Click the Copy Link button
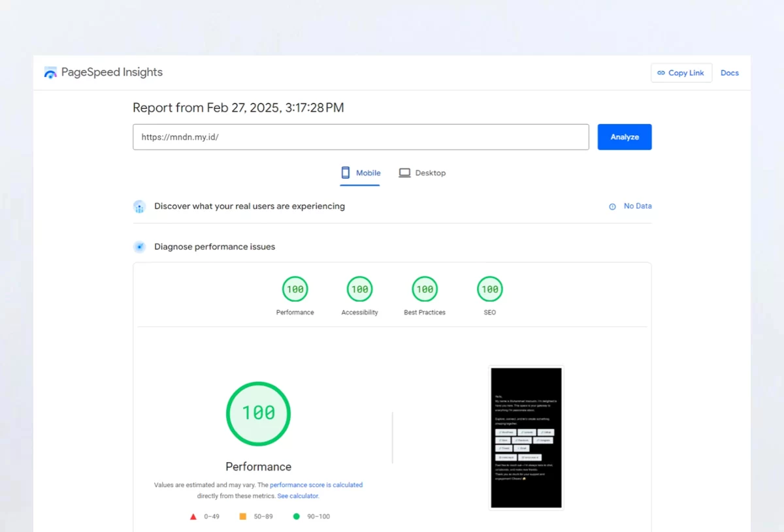Screen dimensions: 784x532 pyautogui.click(x=681, y=73)
